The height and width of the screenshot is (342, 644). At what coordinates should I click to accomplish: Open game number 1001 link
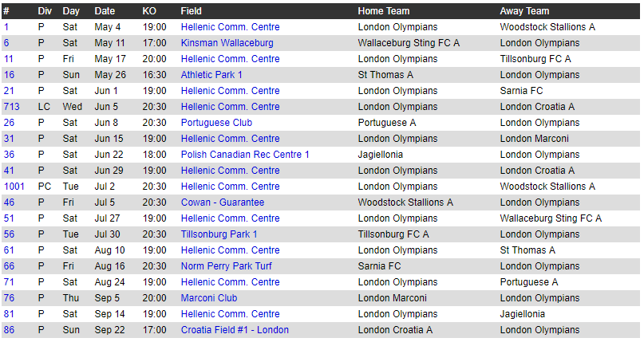point(14,187)
